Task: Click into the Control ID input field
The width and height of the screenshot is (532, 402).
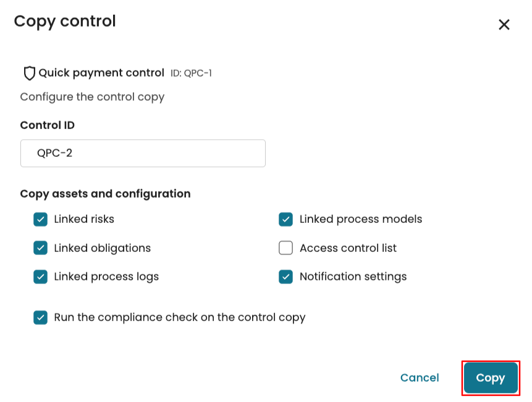Action: (143, 153)
